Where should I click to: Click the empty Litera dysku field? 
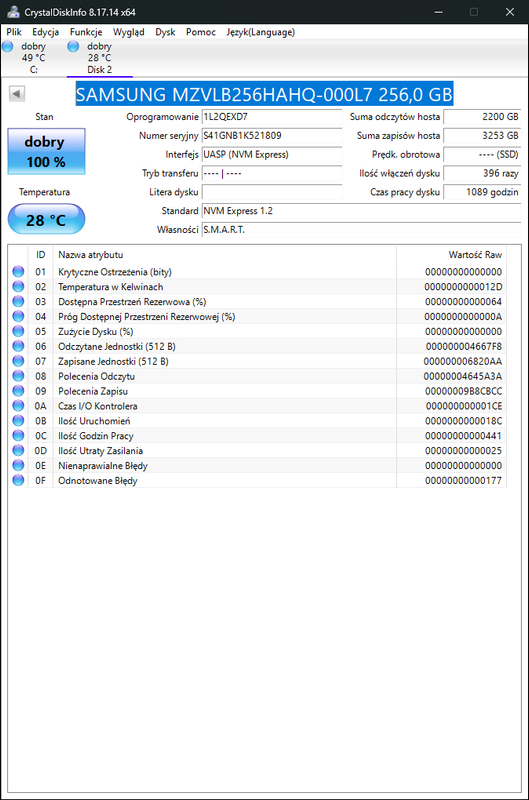272,192
